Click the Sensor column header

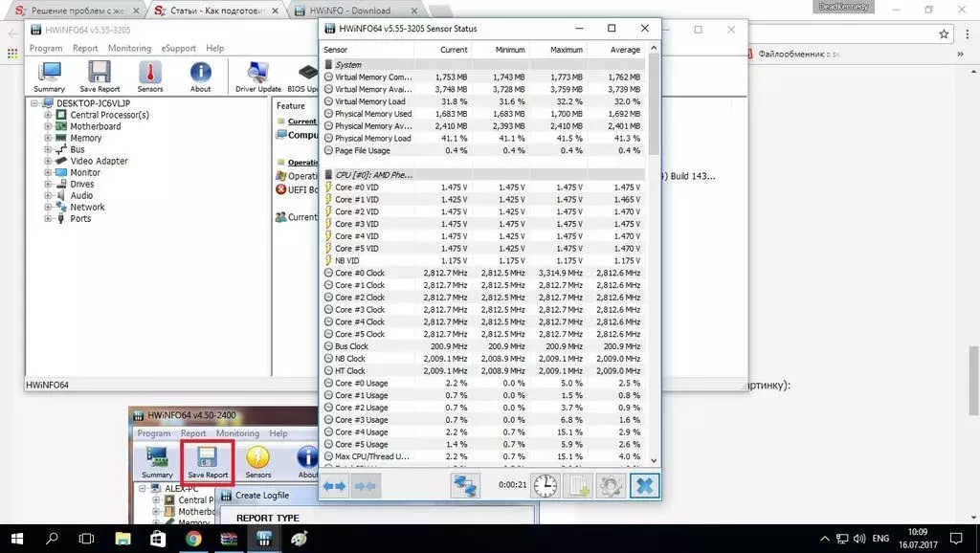point(367,50)
